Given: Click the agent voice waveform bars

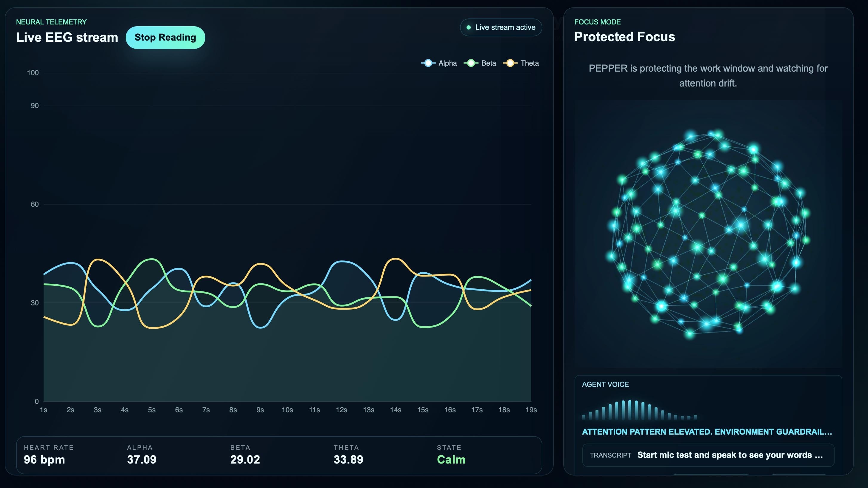Looking at the screenshot, I should pos(640,410).
